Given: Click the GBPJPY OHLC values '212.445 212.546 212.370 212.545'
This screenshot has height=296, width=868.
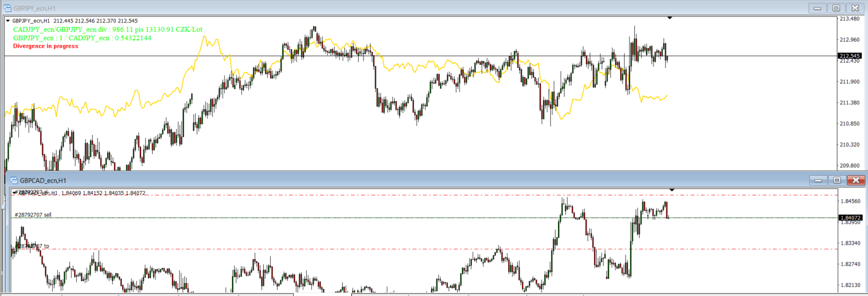Looking at the screenshot, I should [95, 21].
